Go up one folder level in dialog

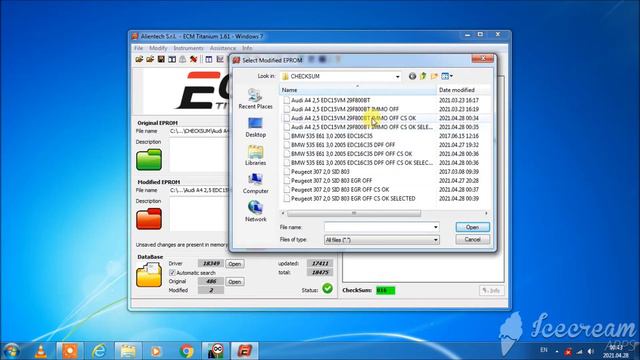423,76
